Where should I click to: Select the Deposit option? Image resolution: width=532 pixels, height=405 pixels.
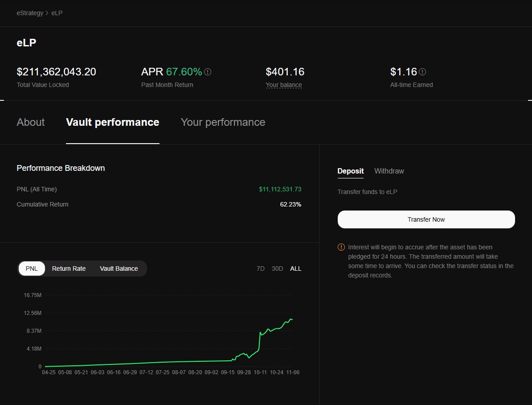click(x=350, y=171)
